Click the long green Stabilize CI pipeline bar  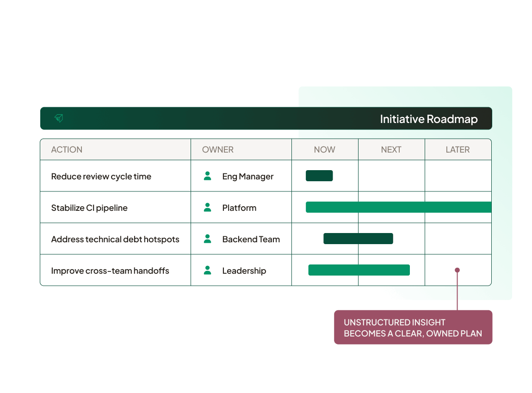click(x=398, y=207)
